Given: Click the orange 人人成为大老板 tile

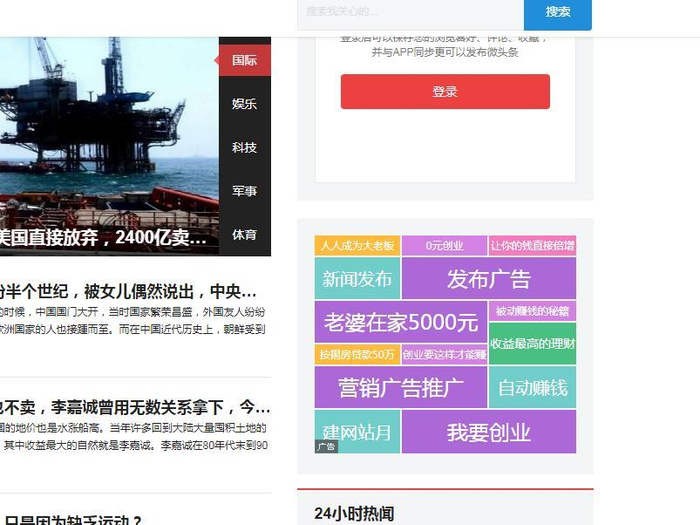Looking at the screenshot, I should (357, 246).
